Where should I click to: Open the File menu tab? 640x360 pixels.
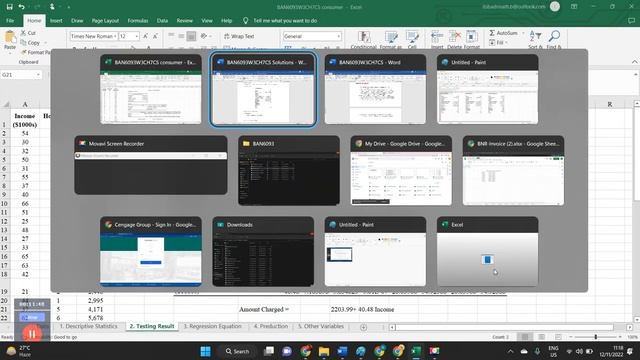[x=10, y=20]
